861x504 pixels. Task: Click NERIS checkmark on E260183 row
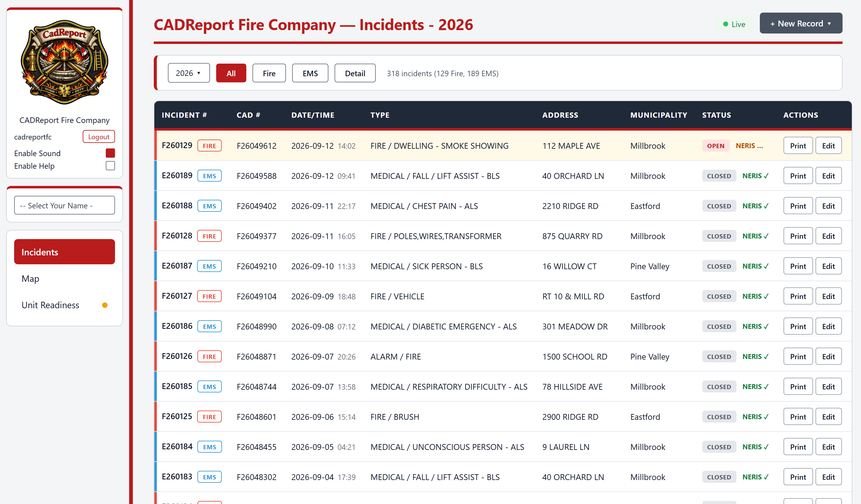tap(756, 477)
